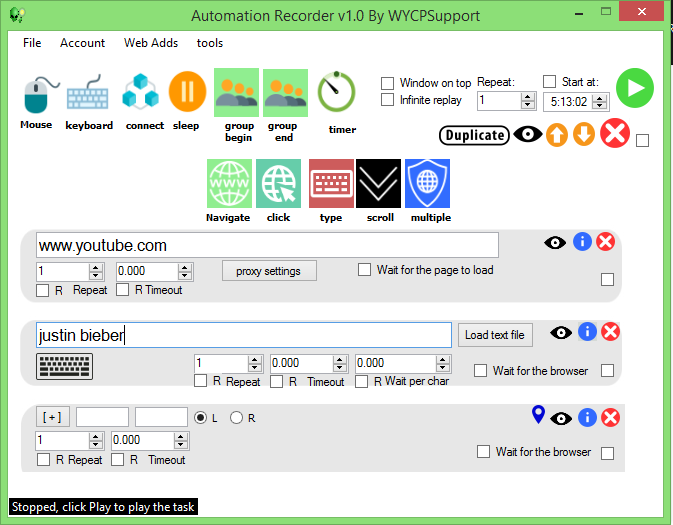Show info for the justin bieber row
Viewport: 673px width, 525px height.
point(587,332)
